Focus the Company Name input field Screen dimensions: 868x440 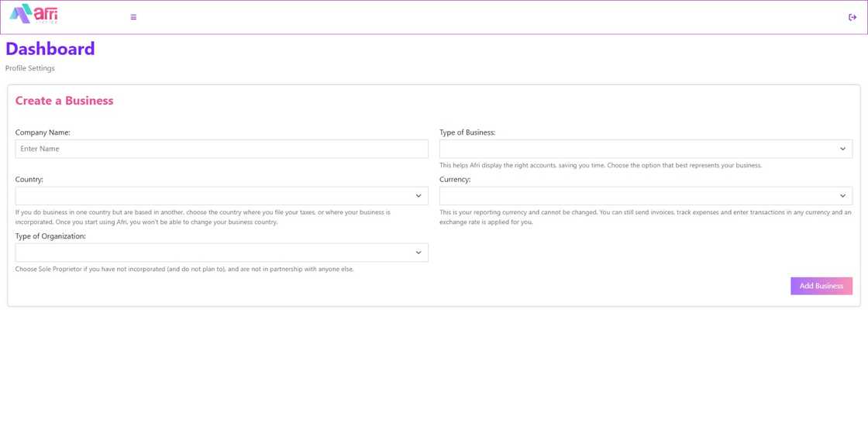[x=222, y=149]
